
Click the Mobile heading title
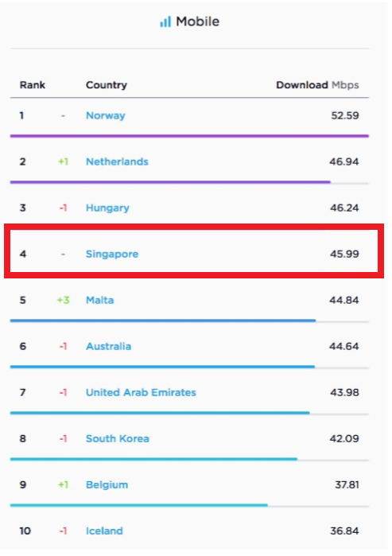pos(198,21)
